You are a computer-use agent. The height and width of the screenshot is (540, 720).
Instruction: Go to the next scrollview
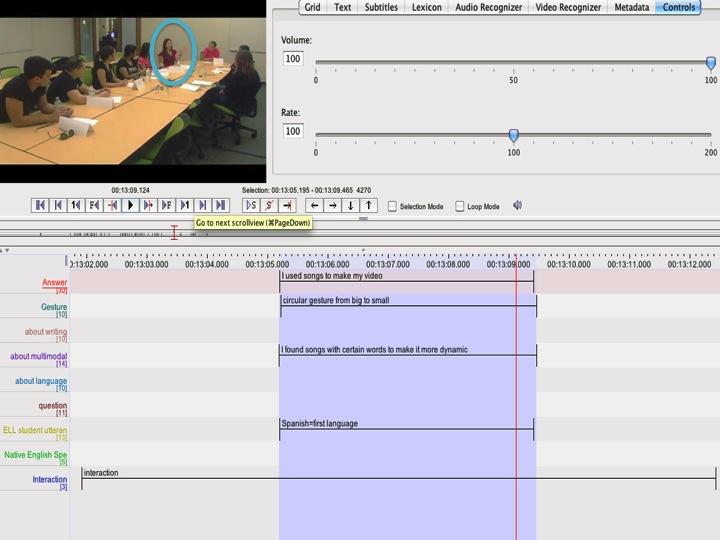[x=202, y=205]
